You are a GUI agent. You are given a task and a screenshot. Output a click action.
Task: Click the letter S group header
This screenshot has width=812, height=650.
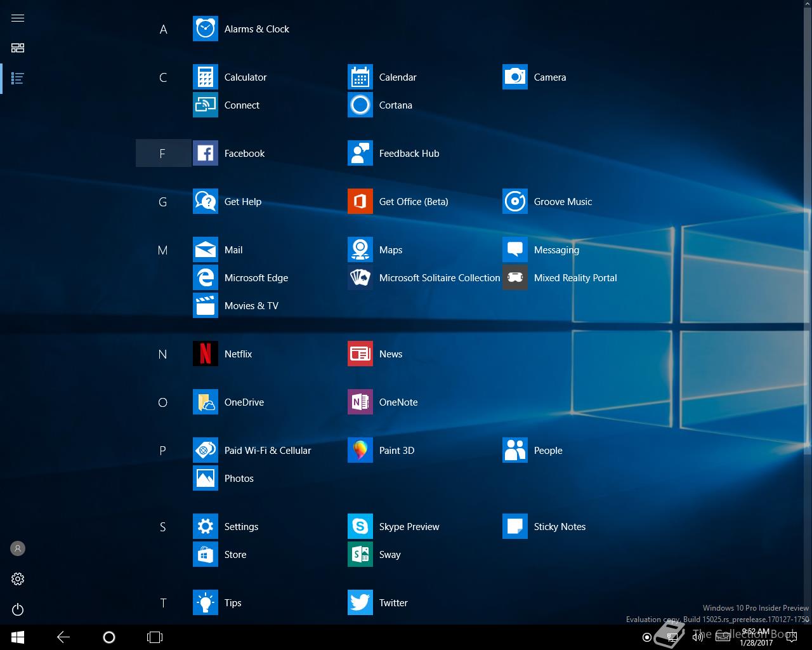pos(163,527)
